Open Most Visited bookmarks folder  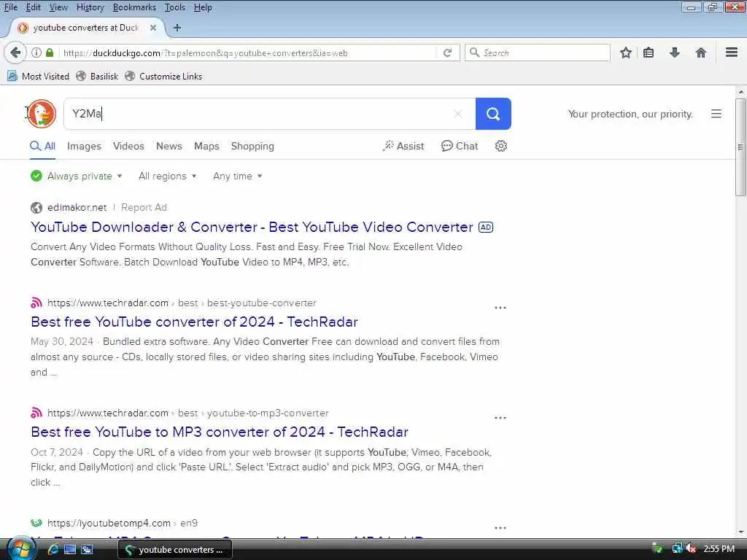pos(39,76)
